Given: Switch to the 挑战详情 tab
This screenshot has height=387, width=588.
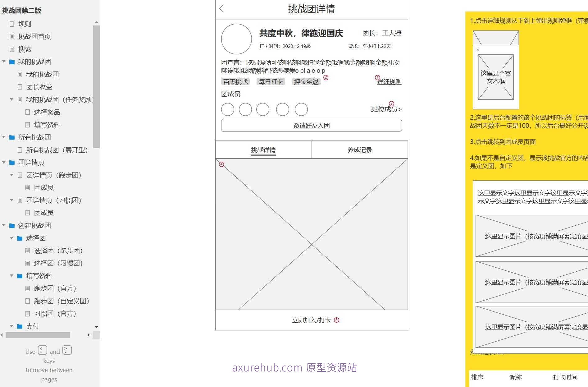Looking at the screenshot, I should coord(263,150).
